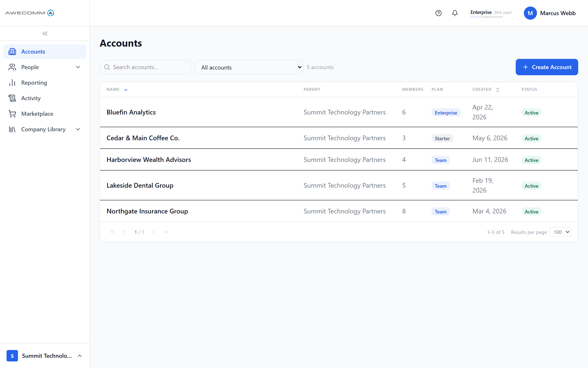This screenshot has width=588, height=368.
Task: Open the notifications bell
Action: pyautogui.click(x=455, y=13)
